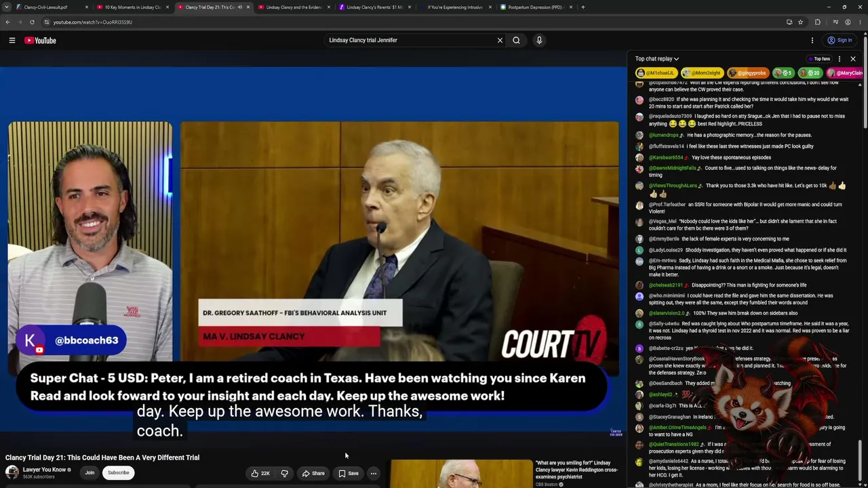Open @Karebear6554 chat author name
The width and height of the screenshot is (868, 488).
click(666, 158)
